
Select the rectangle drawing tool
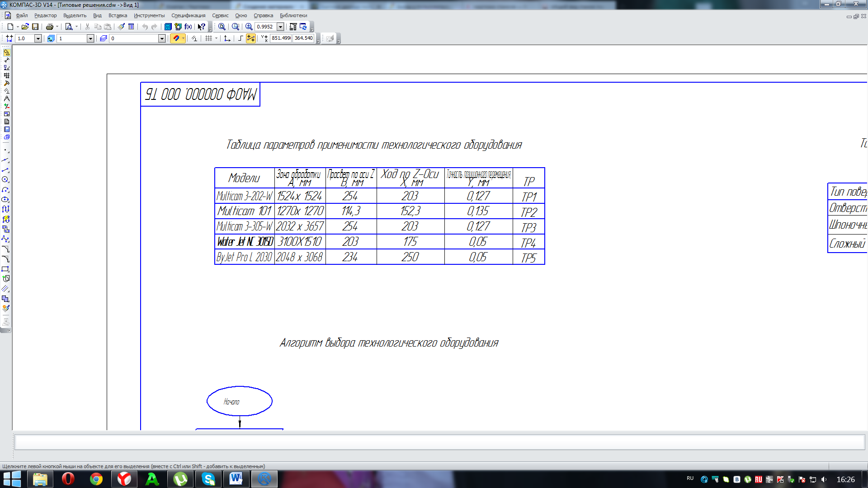[x=5, y=269]
